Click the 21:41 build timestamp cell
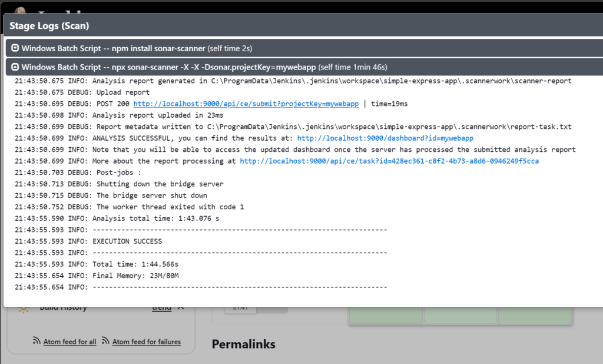Viewport: 603px width, 364px height. 240,309
